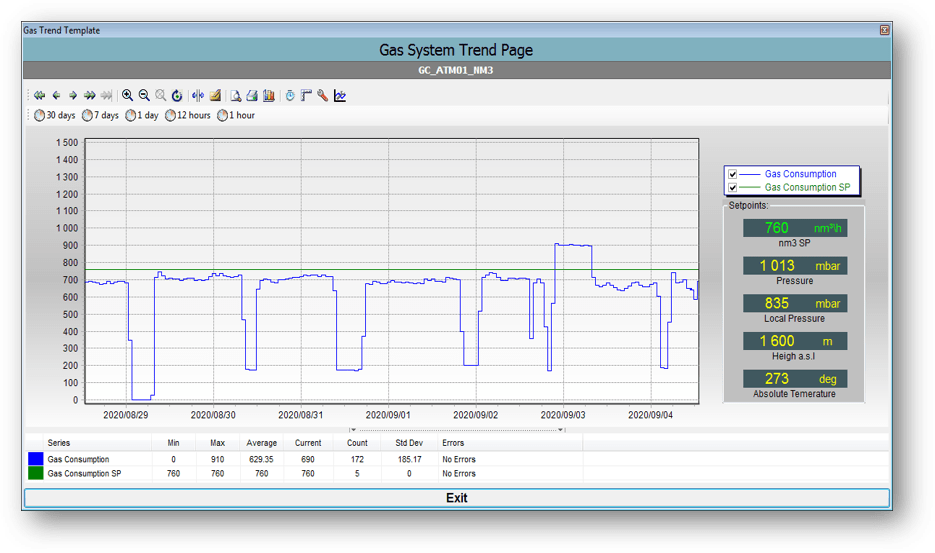
Task: Click right arrow of the splitter below chart
Action: tap(561, 430)
